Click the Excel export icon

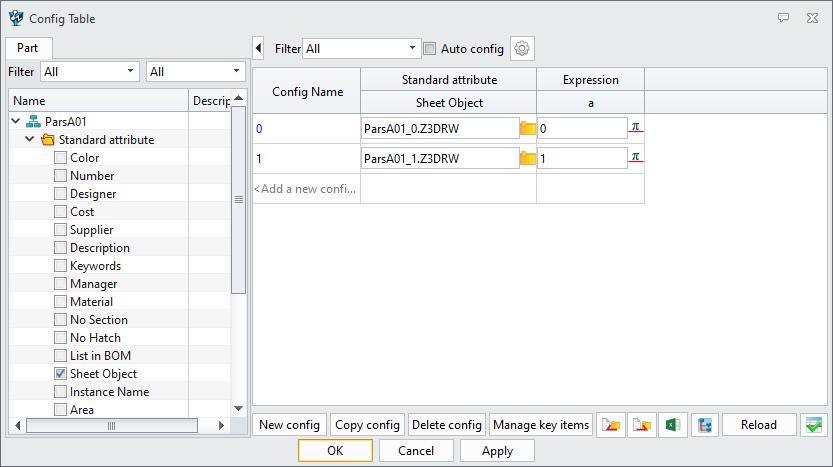click(x=674, y=425)
